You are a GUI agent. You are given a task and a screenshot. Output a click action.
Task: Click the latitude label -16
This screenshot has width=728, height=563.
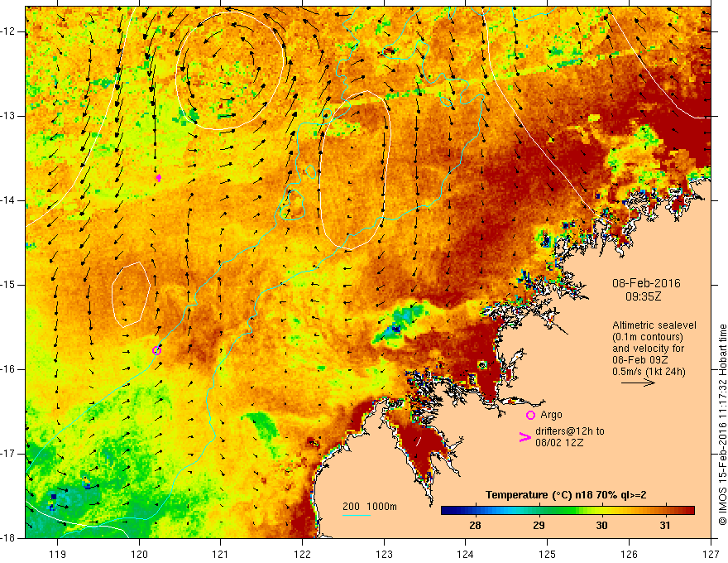[x=8, y=368]
